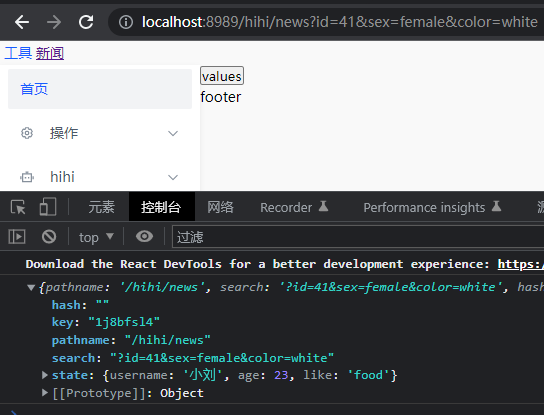Screen dimensions: 544x415
Task: Reload the page with the refresh icon
Action: [86, 22]
